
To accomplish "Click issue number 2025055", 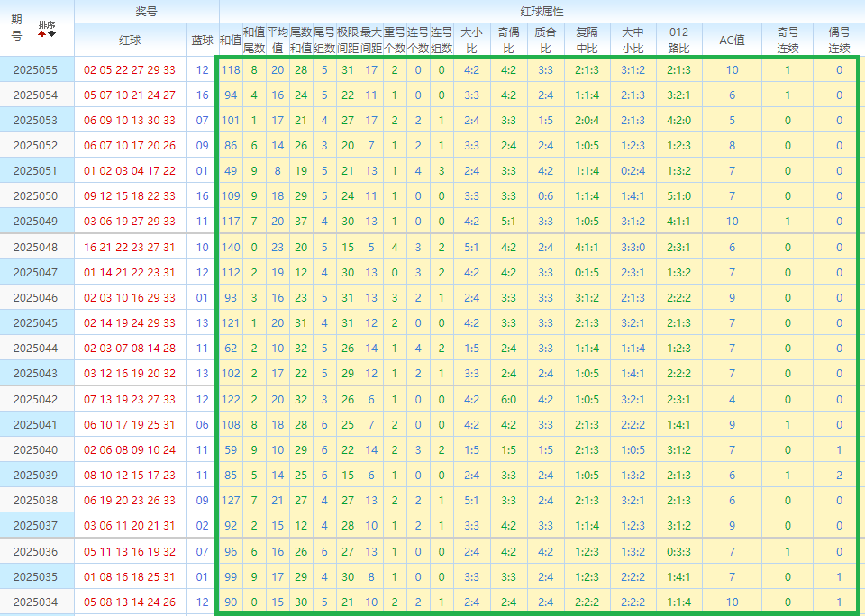I will 35,70.
